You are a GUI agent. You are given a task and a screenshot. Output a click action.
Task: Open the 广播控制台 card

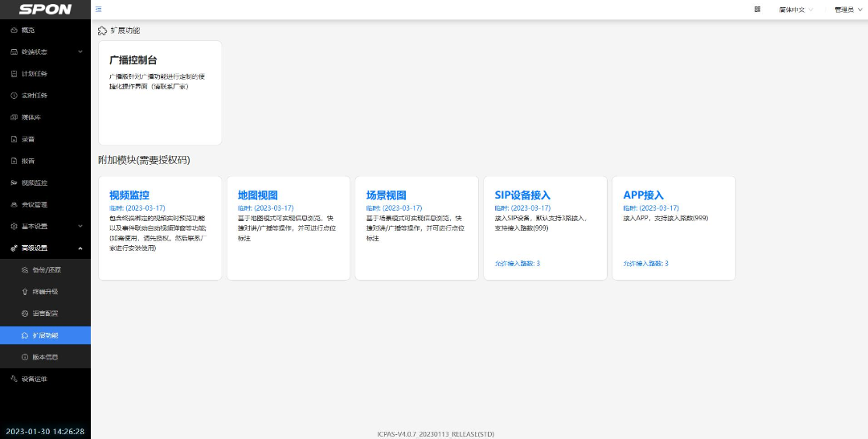coord(160,92)
